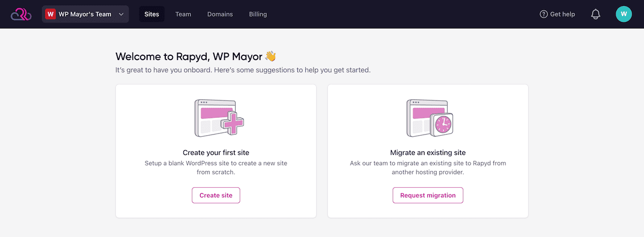Image resolution: width=644 pixels, height=237 pixels.
Task: Click the 'It's great to have you onboard' text
Action: [x=243, y=70]
